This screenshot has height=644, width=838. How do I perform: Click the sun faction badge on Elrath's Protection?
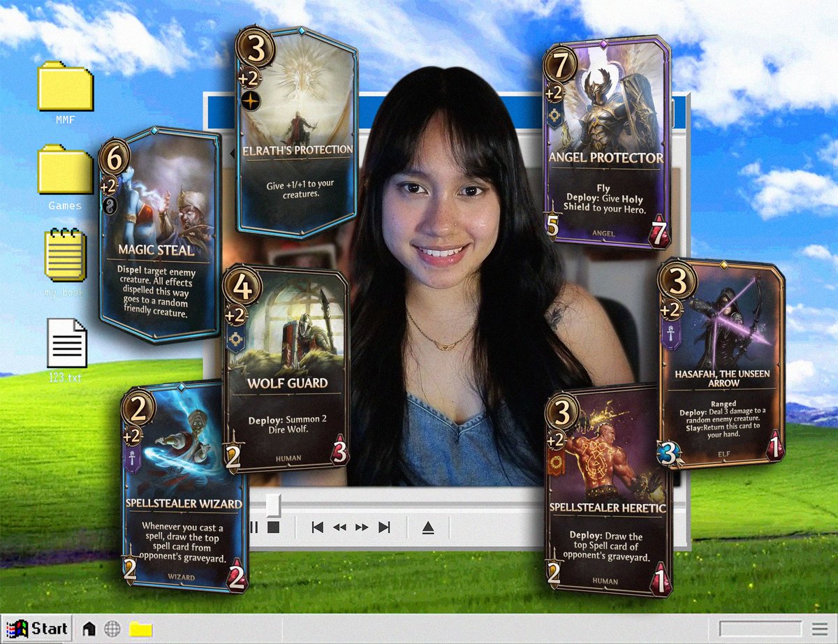click(x=250, y=101)
